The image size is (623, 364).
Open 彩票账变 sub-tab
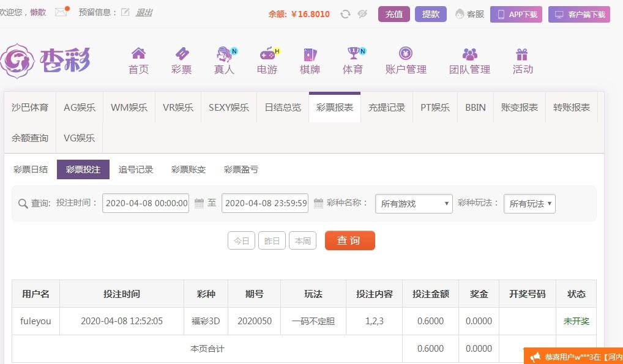pos(188,169)
